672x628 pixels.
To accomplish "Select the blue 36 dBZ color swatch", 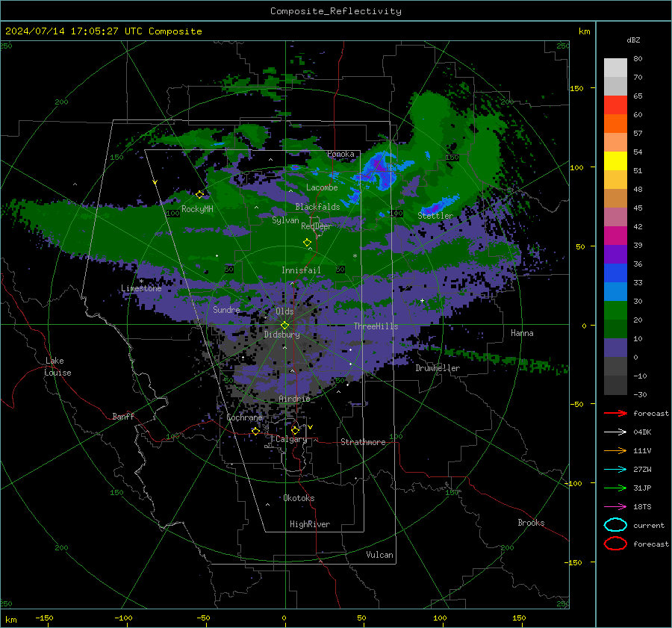I will point(615,273).
